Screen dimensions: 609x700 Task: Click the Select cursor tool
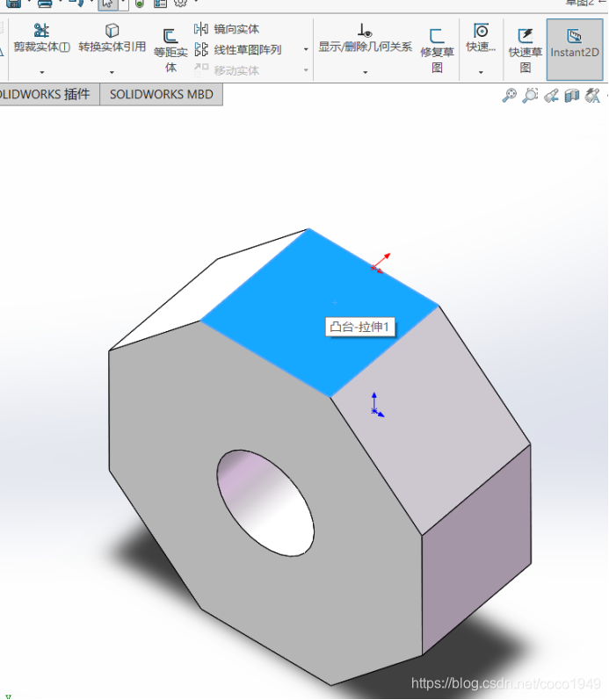click(x=108, y=4)
